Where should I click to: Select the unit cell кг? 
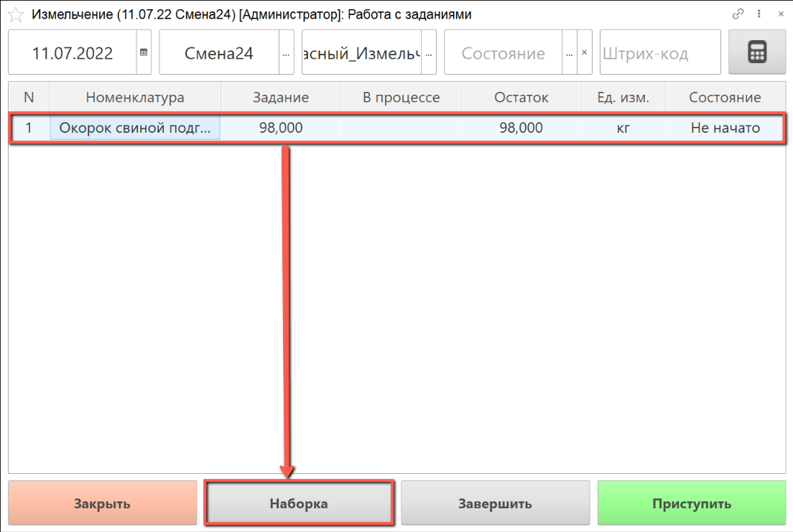click(623, 128)
